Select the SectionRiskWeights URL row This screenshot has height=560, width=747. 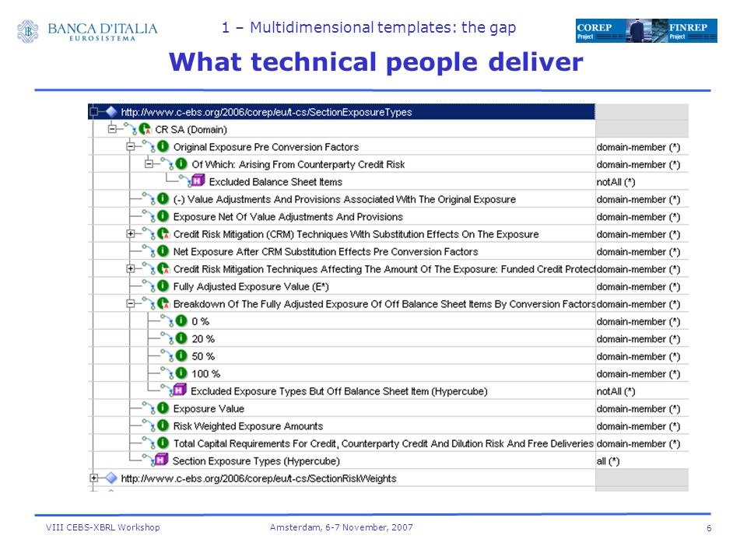(258, 478)
